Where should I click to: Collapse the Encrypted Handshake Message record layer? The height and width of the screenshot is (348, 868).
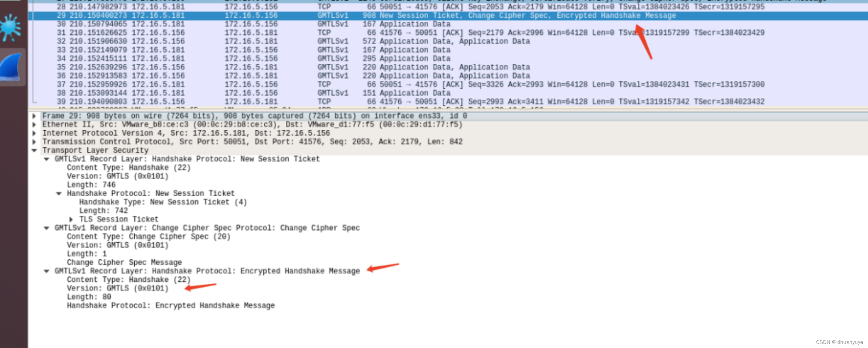tap(46, 271)
